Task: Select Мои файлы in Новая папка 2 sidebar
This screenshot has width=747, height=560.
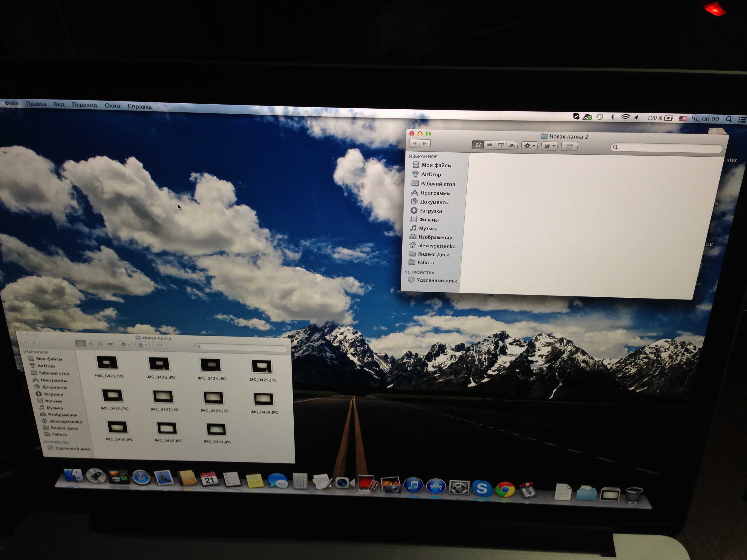Action: 436,165
